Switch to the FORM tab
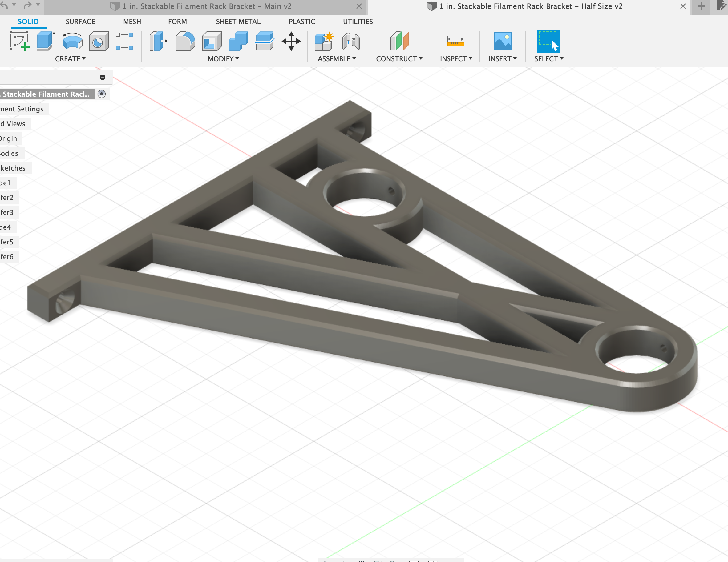Screen dimensions: 728x562 click(177, 22)
